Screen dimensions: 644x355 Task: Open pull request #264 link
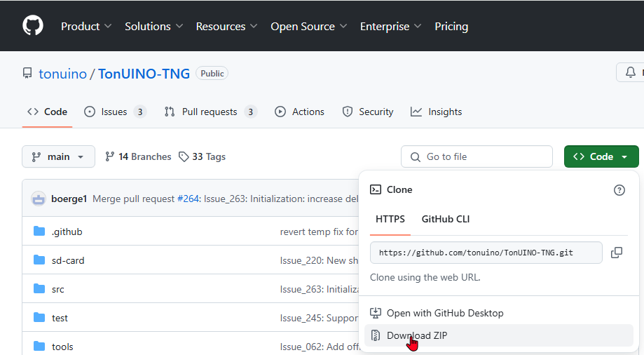pyautogui.click(x=188, y=199)
